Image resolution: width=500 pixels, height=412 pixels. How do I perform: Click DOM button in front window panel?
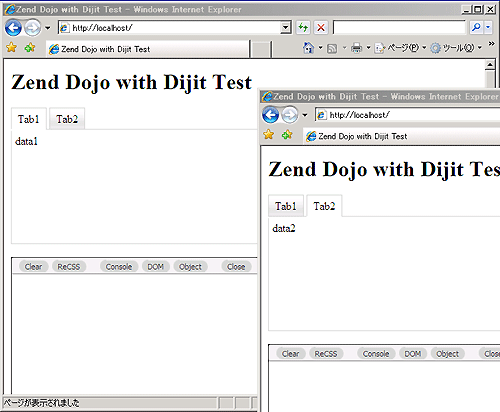click(413, 354)
